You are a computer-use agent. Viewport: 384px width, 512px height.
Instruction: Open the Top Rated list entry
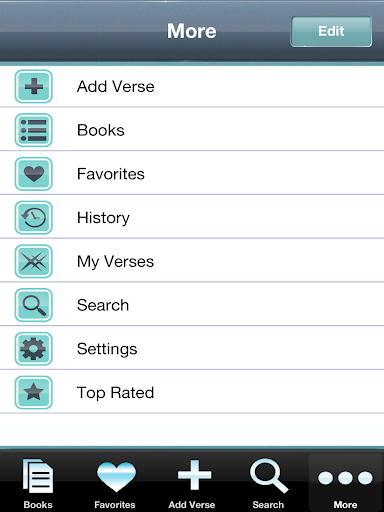coord(192,392)
